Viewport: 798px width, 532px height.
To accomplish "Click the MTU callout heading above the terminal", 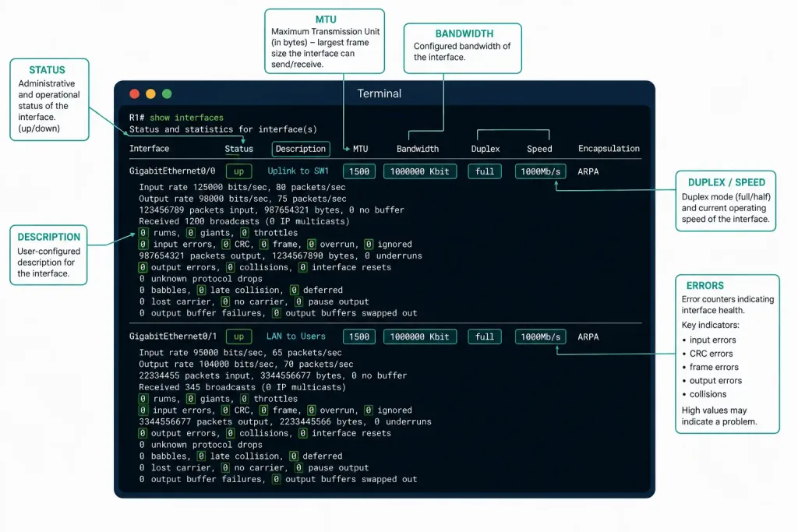I will coord(326,19).
